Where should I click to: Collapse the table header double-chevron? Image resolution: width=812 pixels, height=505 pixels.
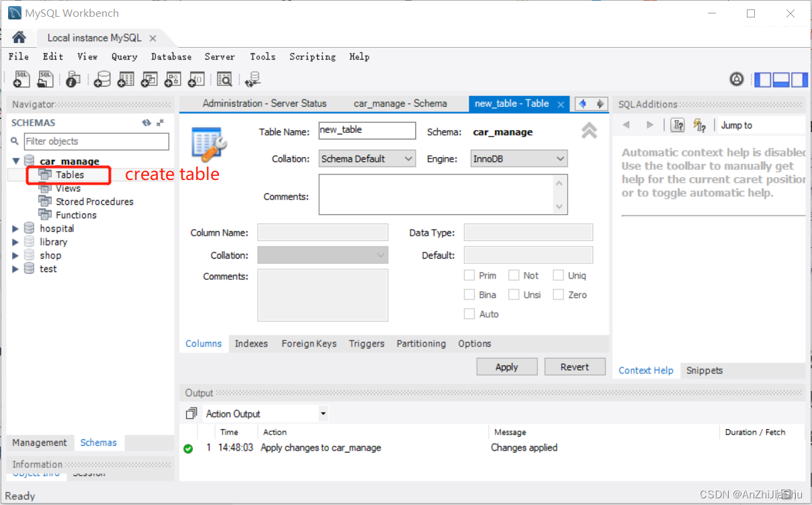pyautogui.click(x=589, y=130)
